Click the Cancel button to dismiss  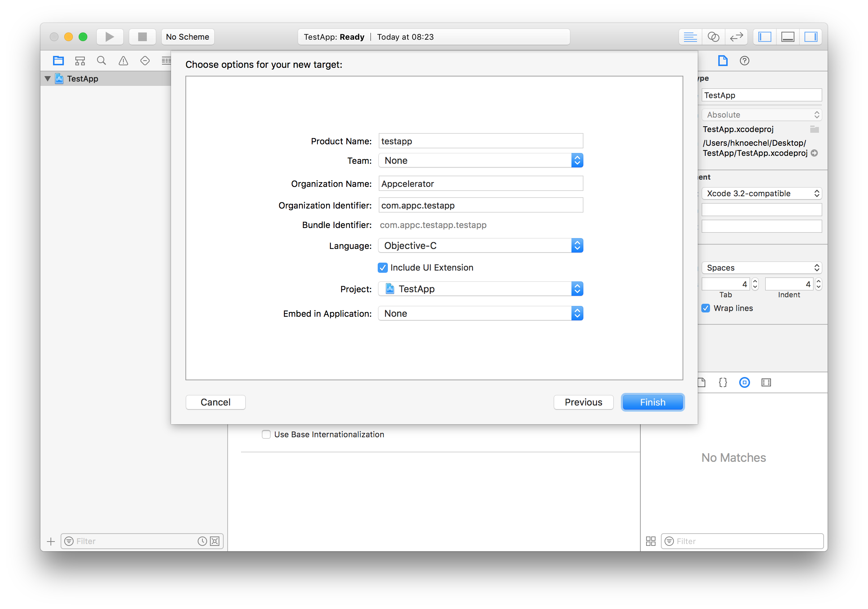[x=215, y=402]
